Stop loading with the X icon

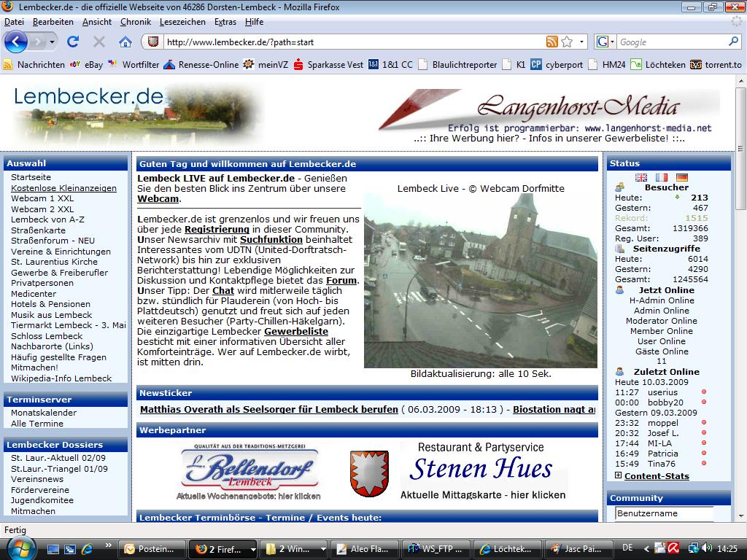tap(99, 42)
